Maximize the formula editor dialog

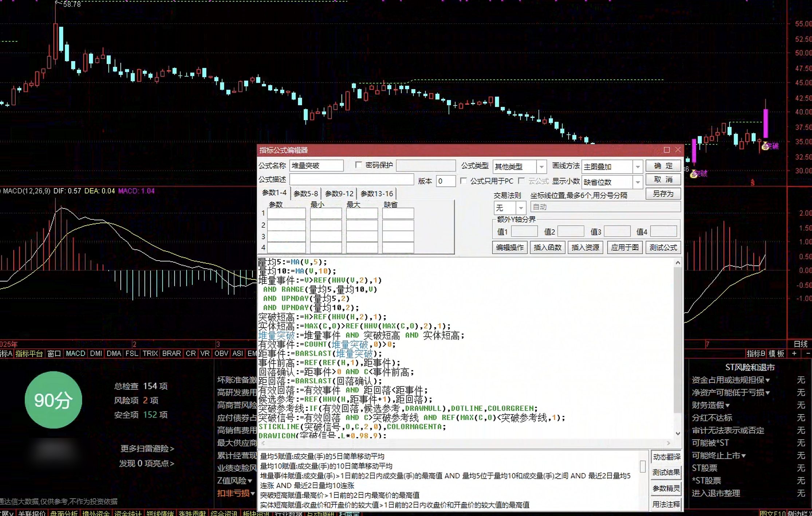[667, 150]
